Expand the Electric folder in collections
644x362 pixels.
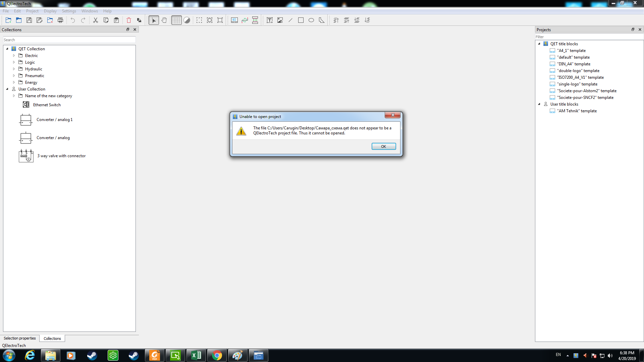14,56
